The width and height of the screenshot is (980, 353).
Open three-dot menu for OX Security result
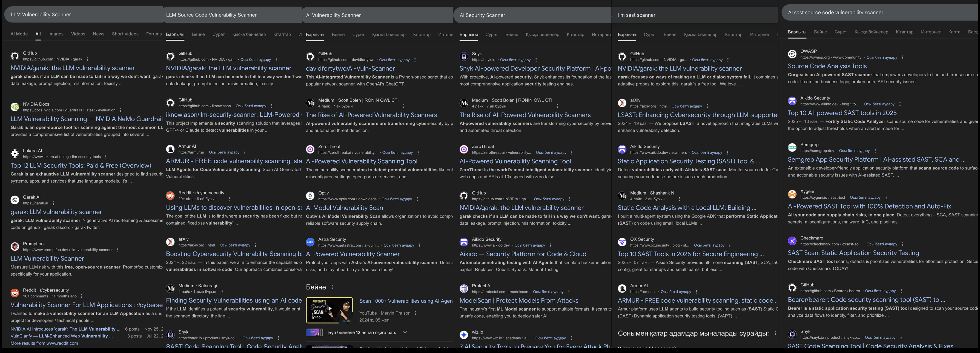[730, 245]
